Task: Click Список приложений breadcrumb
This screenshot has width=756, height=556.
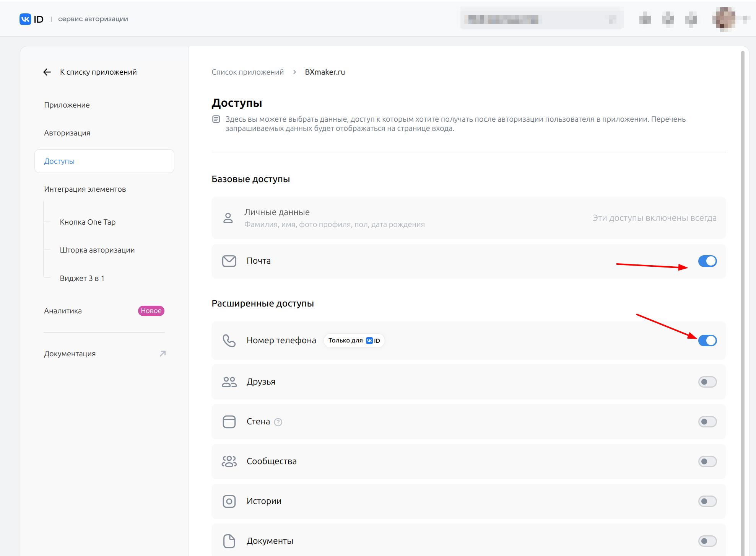Action: (x=248, y=72)
